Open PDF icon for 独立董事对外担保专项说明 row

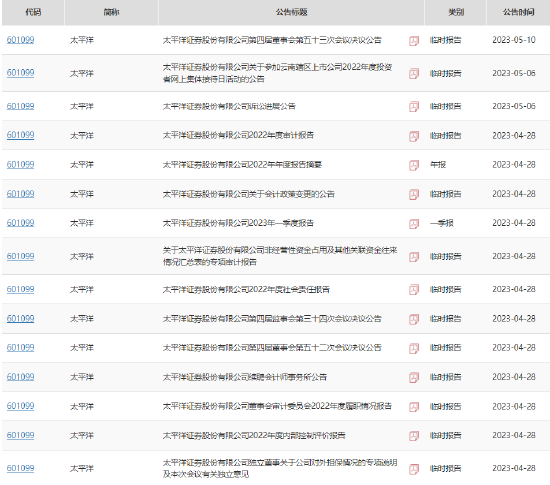point(414,469)
